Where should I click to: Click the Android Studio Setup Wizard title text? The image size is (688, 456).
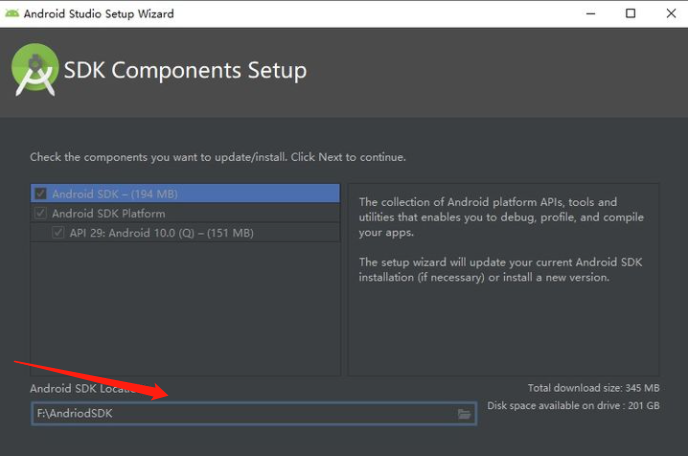tap(98, 14)
